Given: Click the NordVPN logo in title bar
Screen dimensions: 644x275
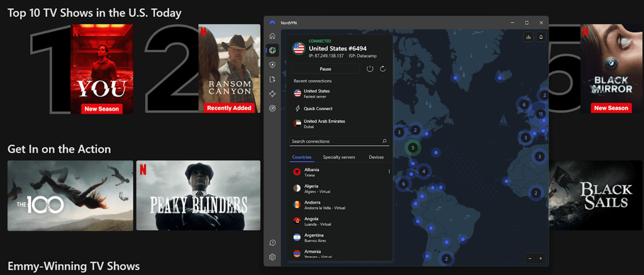Looking at the screenshot, I should [272, 23].
